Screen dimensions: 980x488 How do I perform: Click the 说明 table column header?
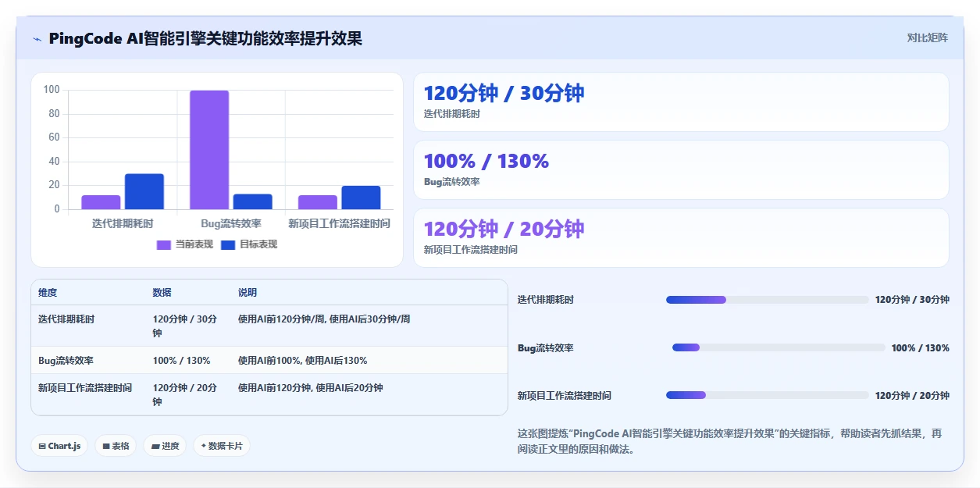click(248, 293)
